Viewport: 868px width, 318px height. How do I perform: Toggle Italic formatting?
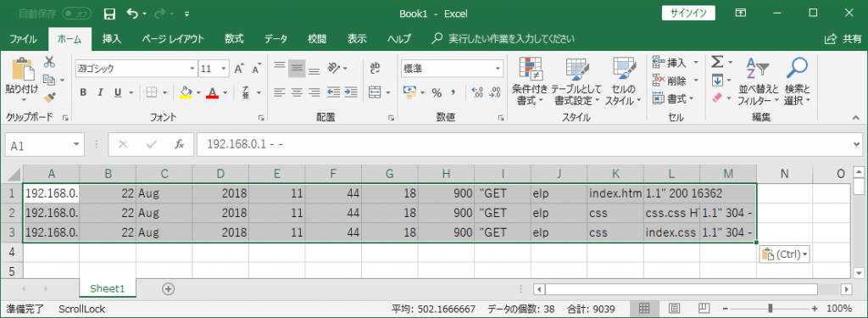coord(100,92)
